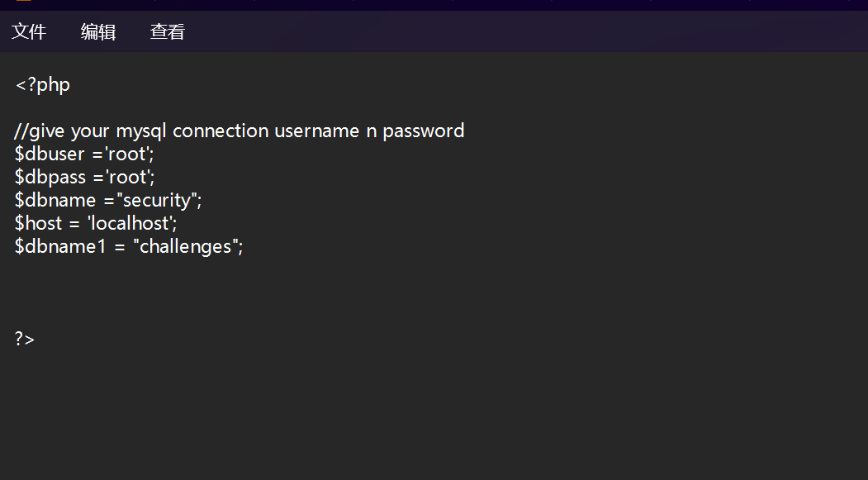Image resolution: width=868 pixels, height=480 pixels.
Task: Open the 文件 menu
Action: [29, 31]
